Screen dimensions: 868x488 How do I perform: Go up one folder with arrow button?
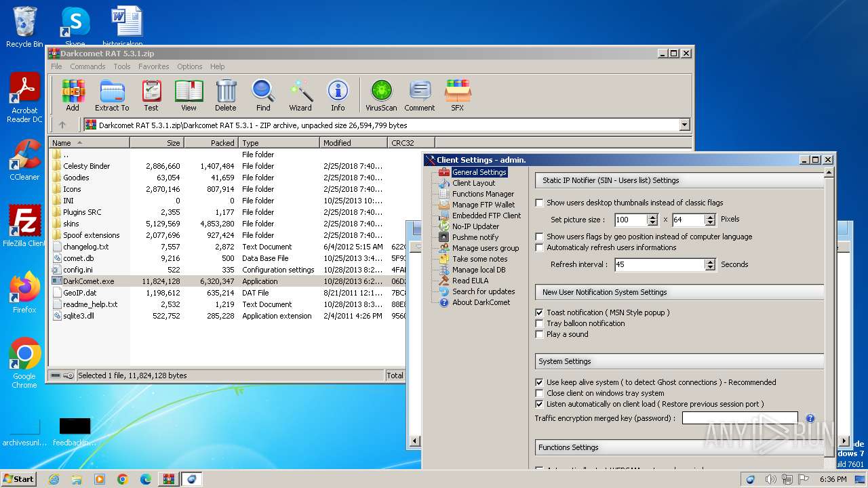click(62, 125)
